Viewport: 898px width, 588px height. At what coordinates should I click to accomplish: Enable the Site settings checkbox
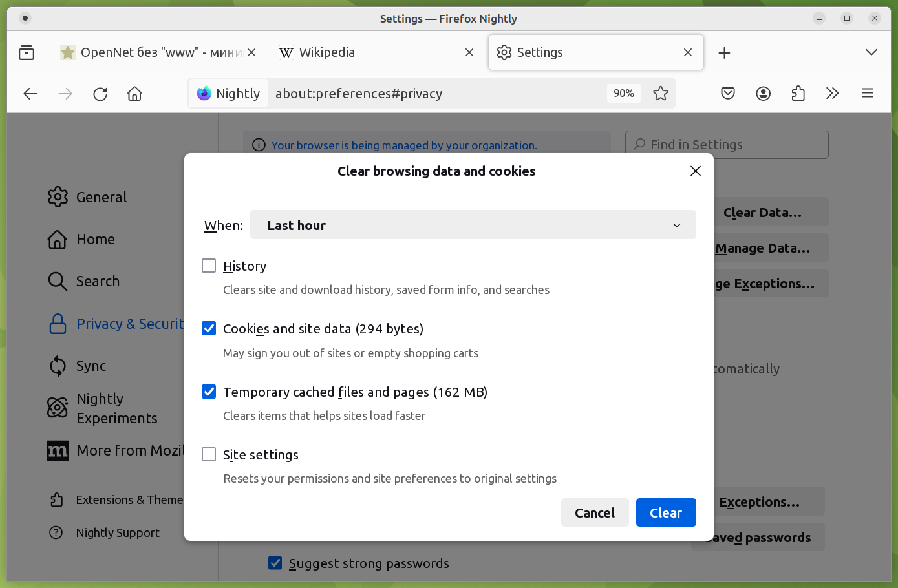pos(209,454)
